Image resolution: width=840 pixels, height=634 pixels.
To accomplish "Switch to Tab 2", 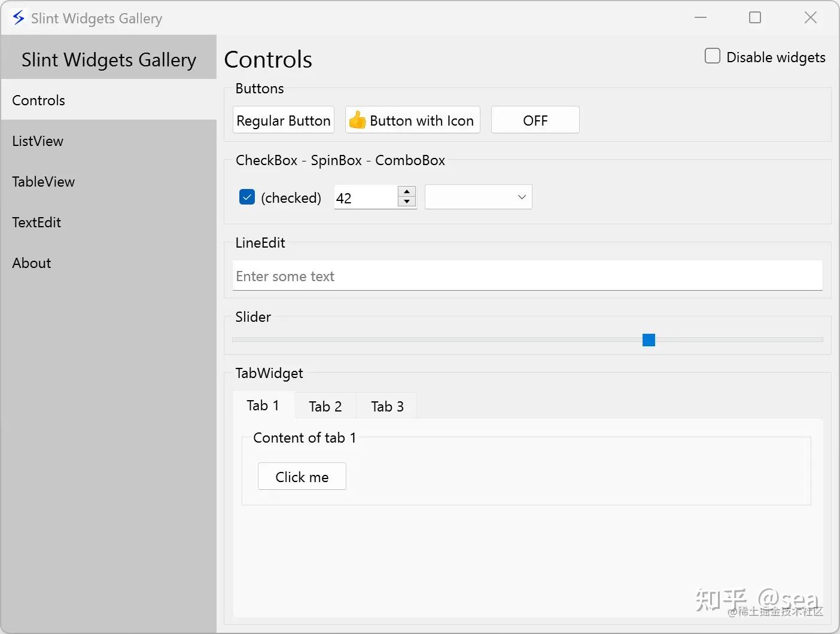I will point(325,407).
